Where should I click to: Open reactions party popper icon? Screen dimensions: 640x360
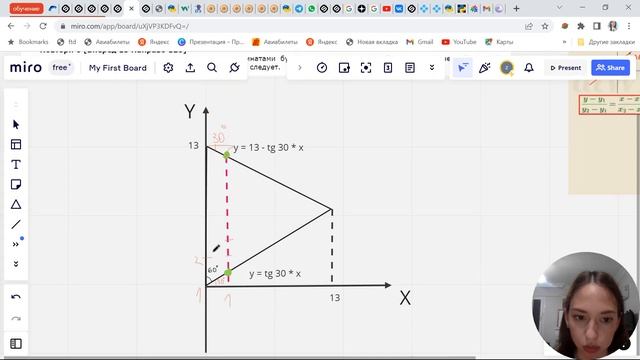coord(484,68)
